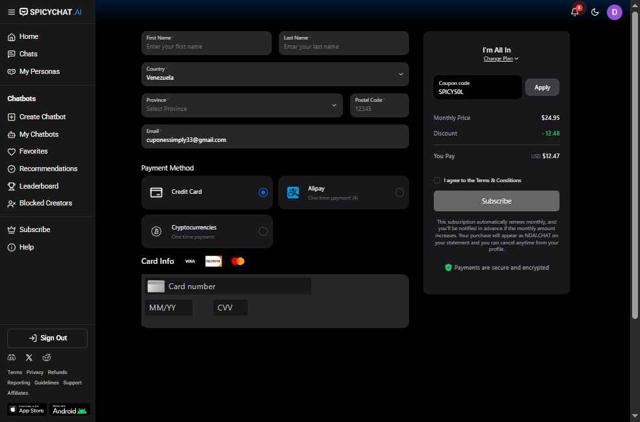Focus the Postal Code field
Screen dimensions: 640x422
coord(379,105)
